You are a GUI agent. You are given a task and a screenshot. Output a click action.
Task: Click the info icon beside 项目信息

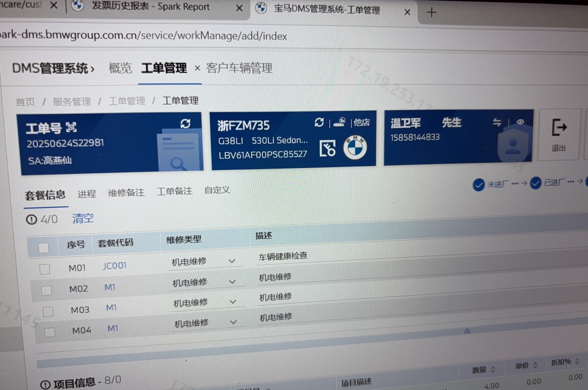(x=45, y=384)
